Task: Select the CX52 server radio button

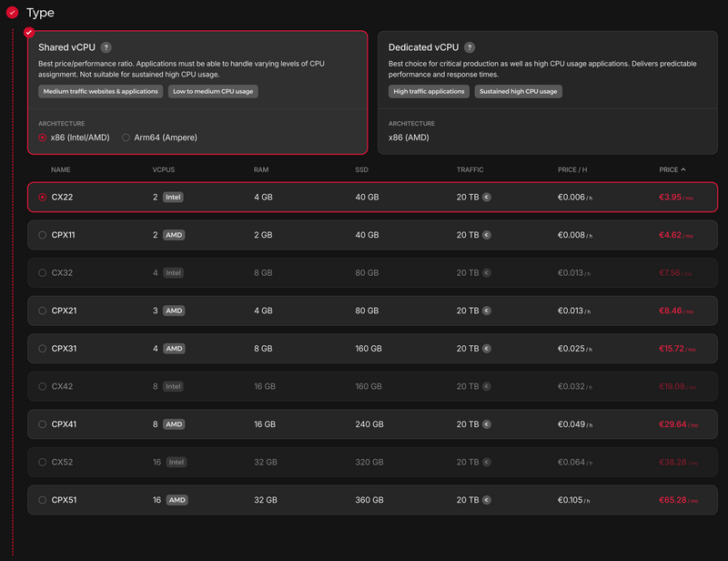Action: (x=42, y=463)
